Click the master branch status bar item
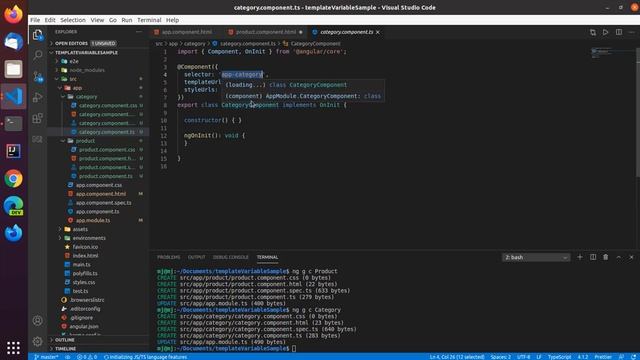This screenshot has height=360, width=640. (46, 357)
